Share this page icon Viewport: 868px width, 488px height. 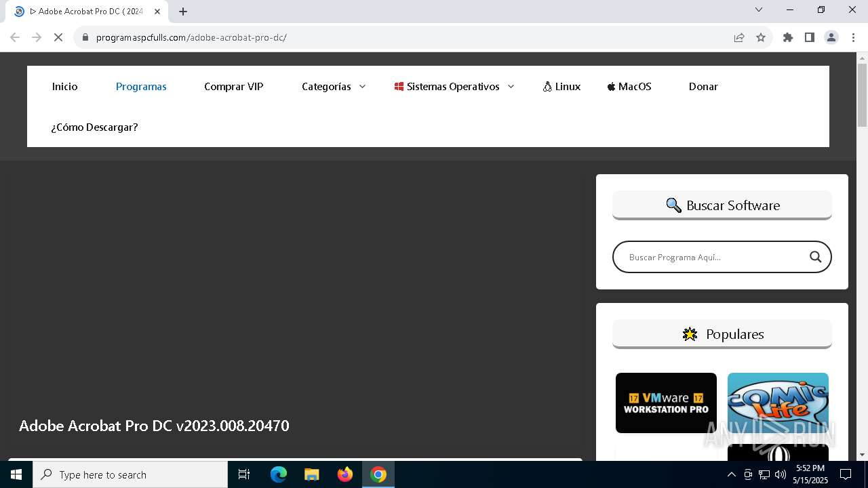[739, 37]
